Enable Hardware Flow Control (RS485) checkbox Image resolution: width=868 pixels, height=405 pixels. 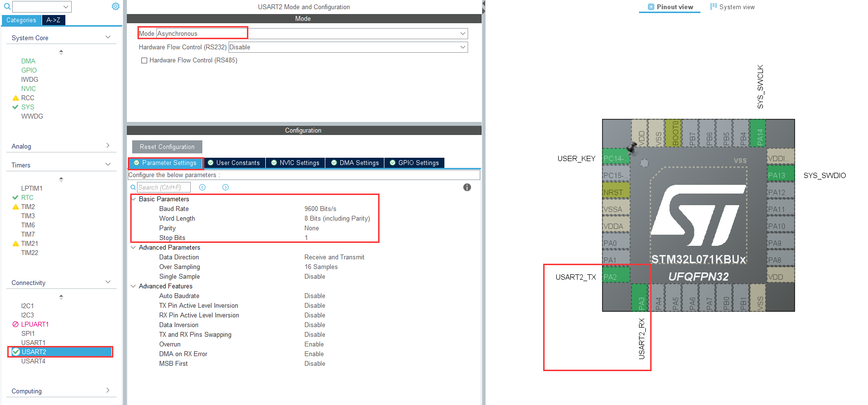(144, 60)
